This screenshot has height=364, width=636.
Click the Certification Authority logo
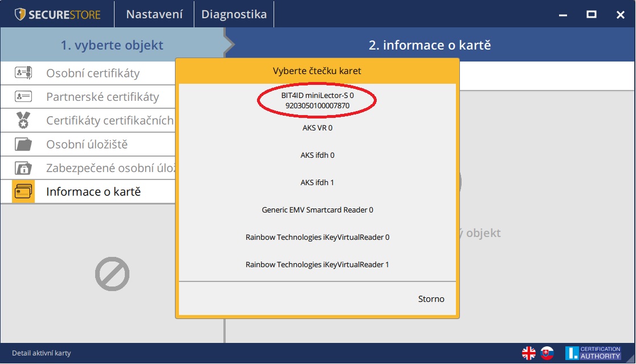click(593, 353)
